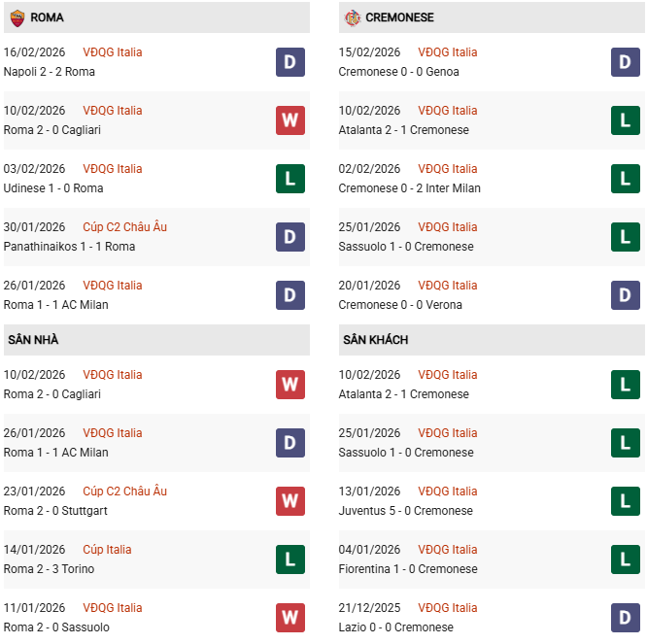
Task: Click the L badge for Juventus 5-0 Cremonese
Action: pyautogui.click(x=625, y=501)
